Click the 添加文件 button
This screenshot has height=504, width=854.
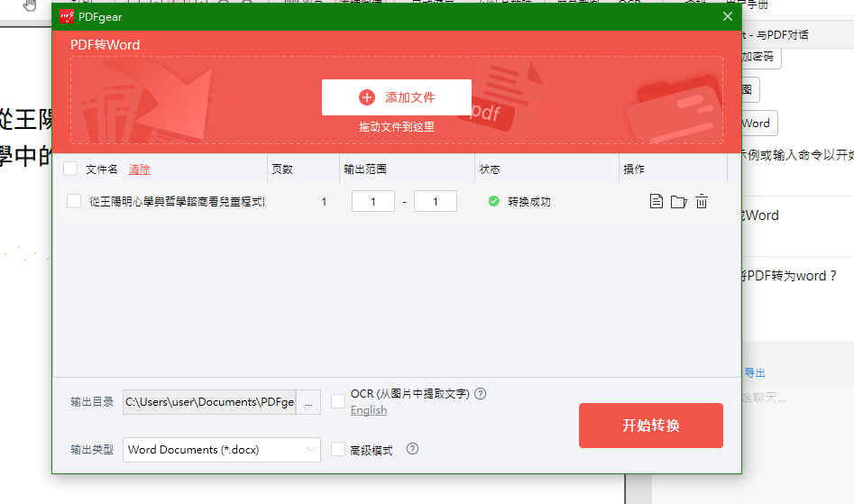coord(397,97)
